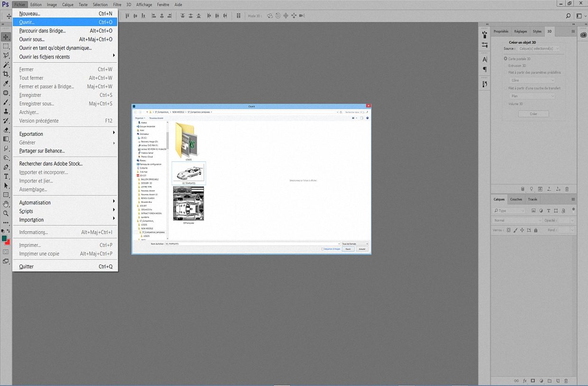
Task: Click the add layer mask icon
Action: (x=533, y=381)
